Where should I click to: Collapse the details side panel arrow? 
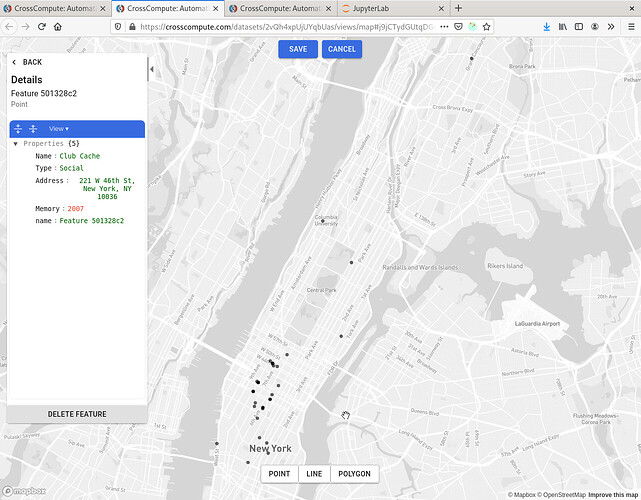click(x=152, y=69)
